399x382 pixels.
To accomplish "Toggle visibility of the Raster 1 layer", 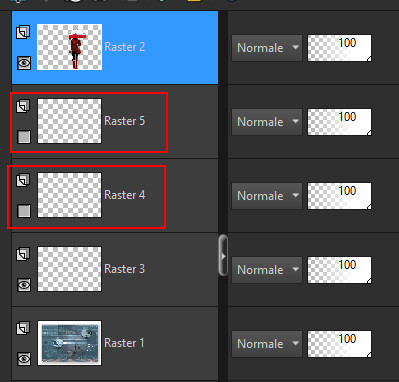I will (24, 359).
